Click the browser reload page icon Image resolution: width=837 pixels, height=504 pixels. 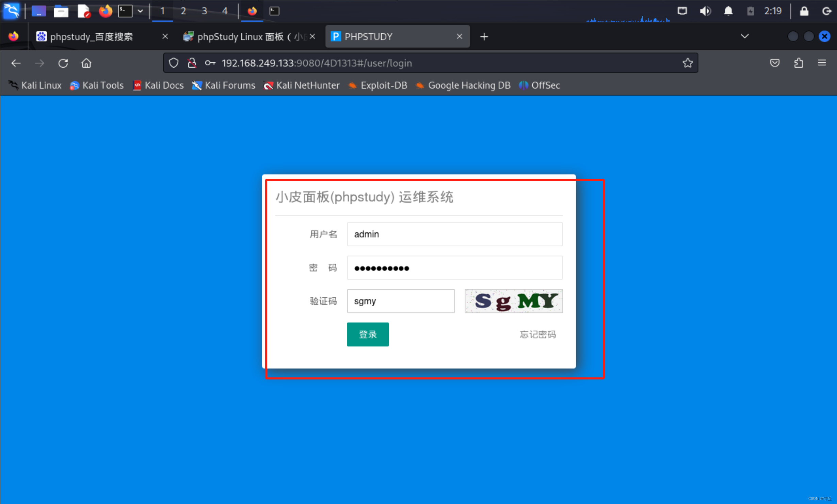click(63, 63)
